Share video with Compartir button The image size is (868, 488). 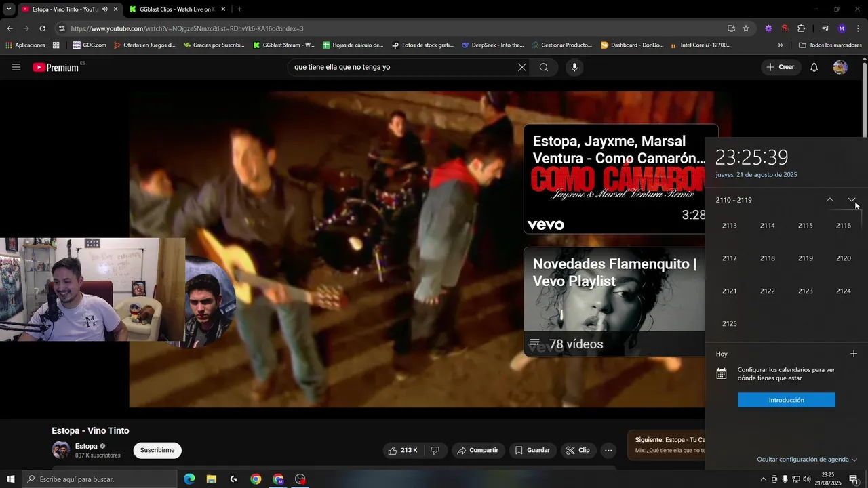pos(477,450)
